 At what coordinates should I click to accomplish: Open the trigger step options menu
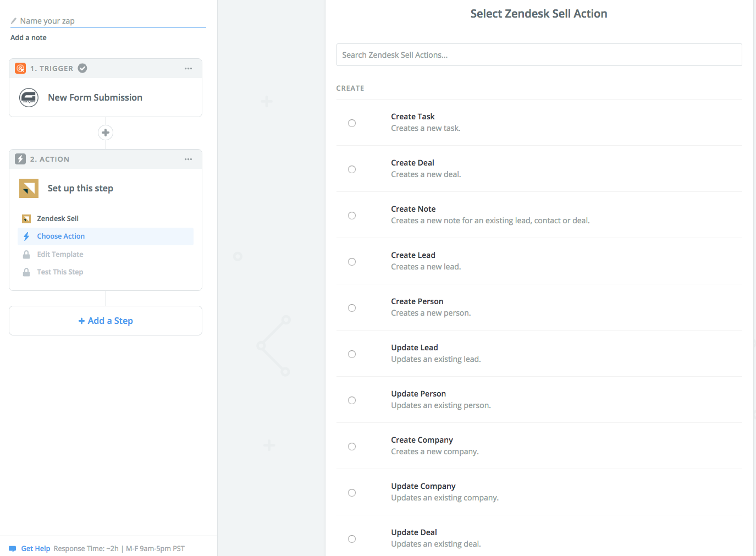(189, 69)
